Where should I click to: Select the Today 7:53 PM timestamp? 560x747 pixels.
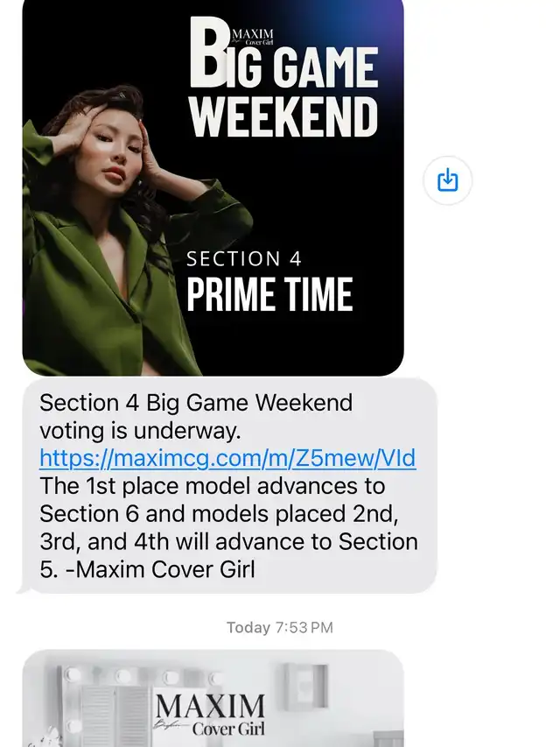coord(279,627)
